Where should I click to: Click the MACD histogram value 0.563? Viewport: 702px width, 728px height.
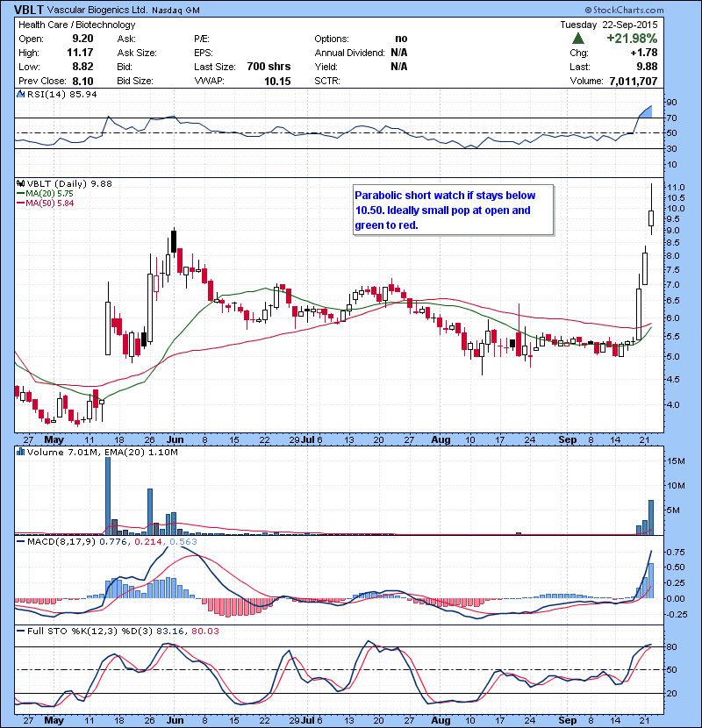tap(183, 541)
